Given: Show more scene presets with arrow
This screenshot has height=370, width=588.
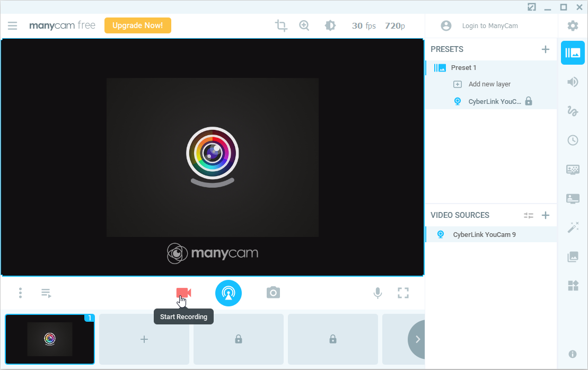Looking at the screenshot, I should (x=417, y=339).
